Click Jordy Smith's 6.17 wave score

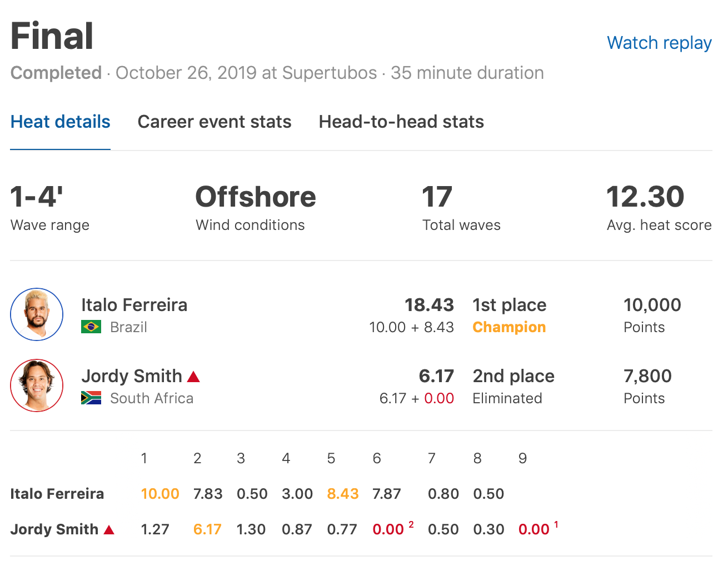[207, 529]
